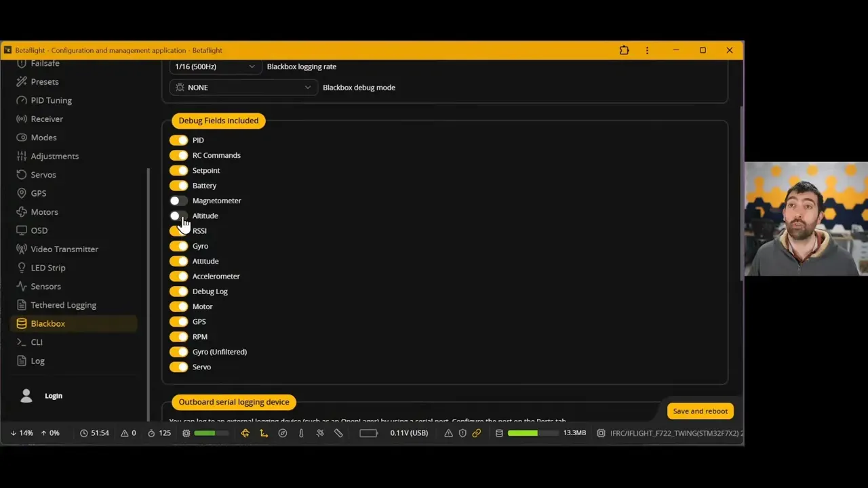Click the yellow gyro sensor status icon

pyautogui.click(x=245, y=433)
